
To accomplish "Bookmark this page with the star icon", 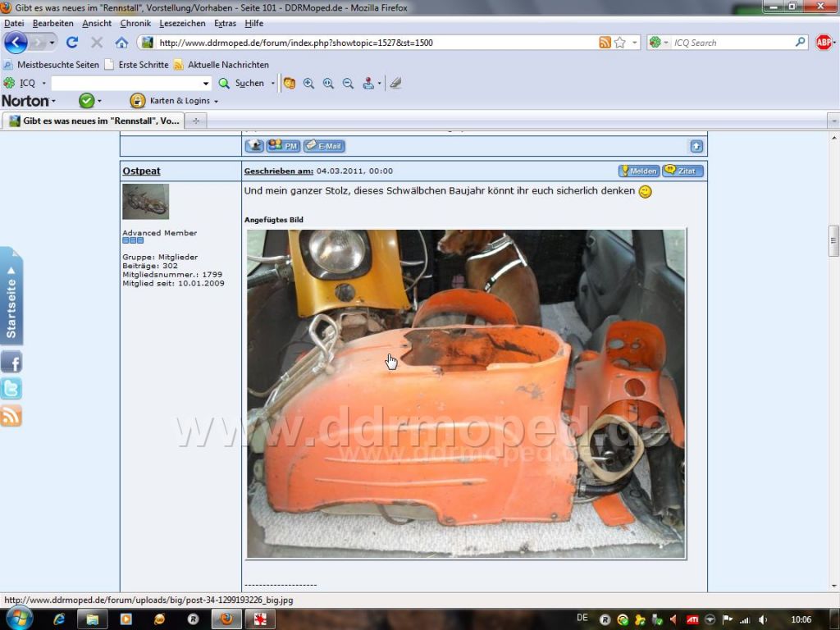I will click(620, 43).
